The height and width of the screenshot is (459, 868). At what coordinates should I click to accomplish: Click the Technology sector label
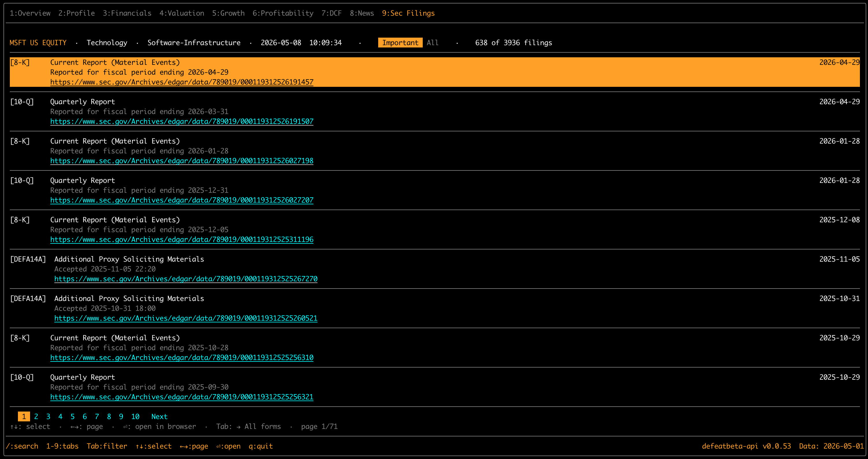click(x=107, y=43)
